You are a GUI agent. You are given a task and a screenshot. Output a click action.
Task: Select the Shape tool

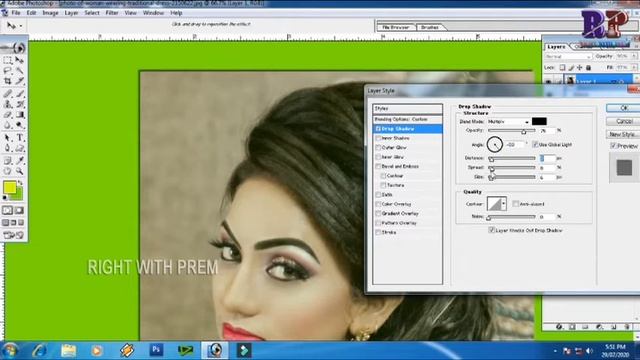(x=20, y=148)
